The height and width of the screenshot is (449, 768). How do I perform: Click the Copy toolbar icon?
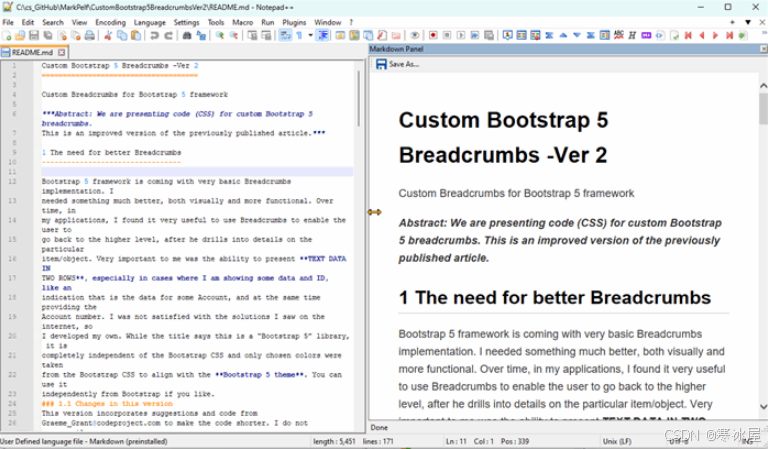122,35
